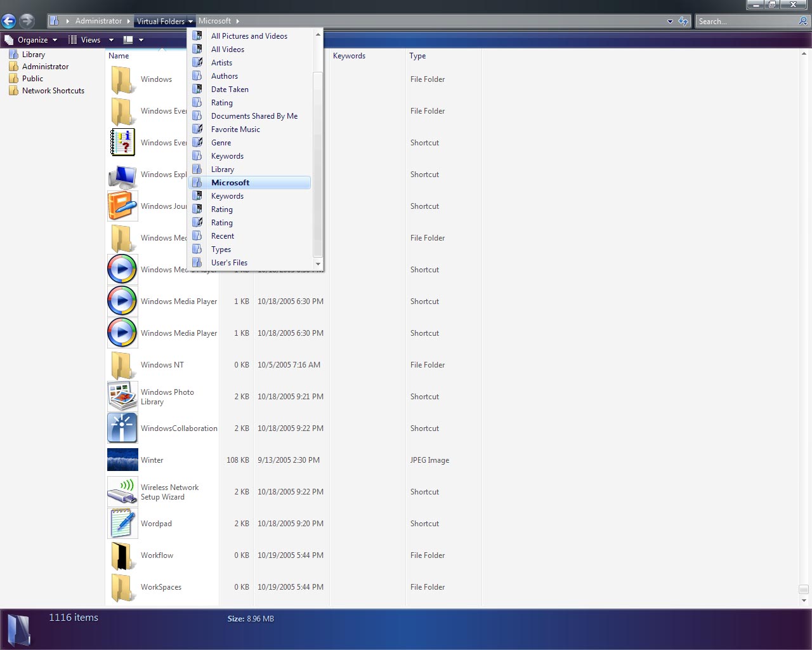Sort by Keywords column header
Image resolution: width=812 pixels, height=650 pixels.
click(x=349, y=56)
